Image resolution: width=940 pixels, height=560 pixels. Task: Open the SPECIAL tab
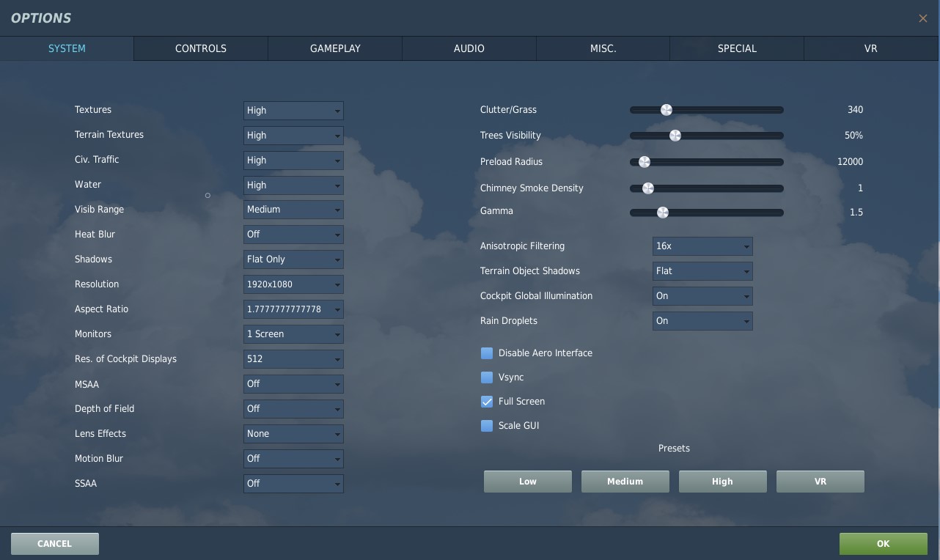click(737, 48)
